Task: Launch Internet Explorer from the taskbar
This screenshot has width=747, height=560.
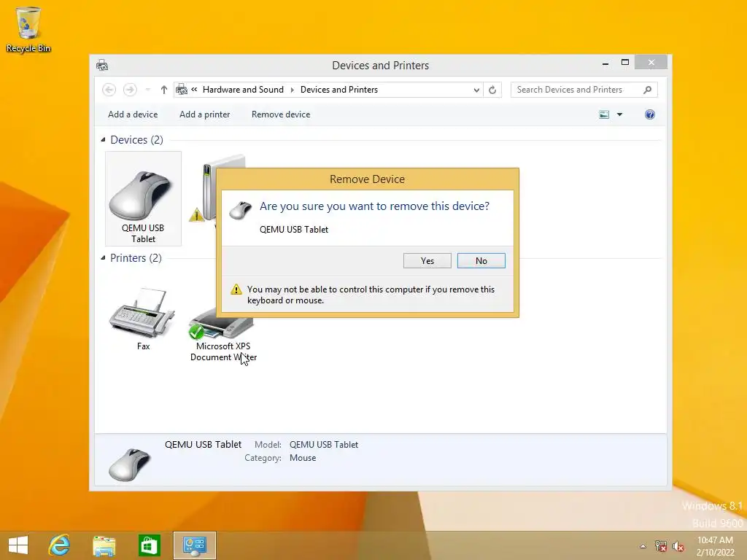Action: [59, 545]
